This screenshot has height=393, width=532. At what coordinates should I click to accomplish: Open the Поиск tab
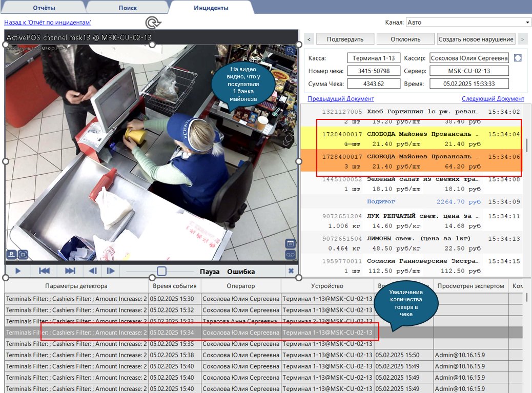(x=127, y=8)
